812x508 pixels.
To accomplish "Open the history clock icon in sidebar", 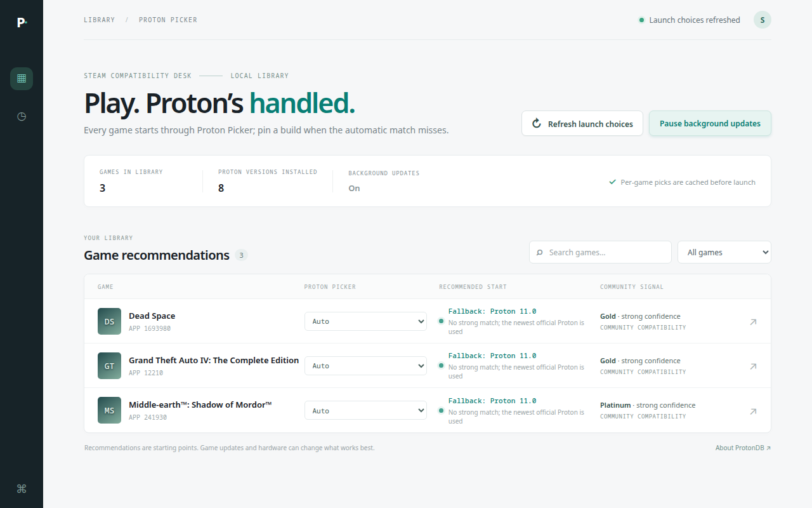I will coord(22,117).
